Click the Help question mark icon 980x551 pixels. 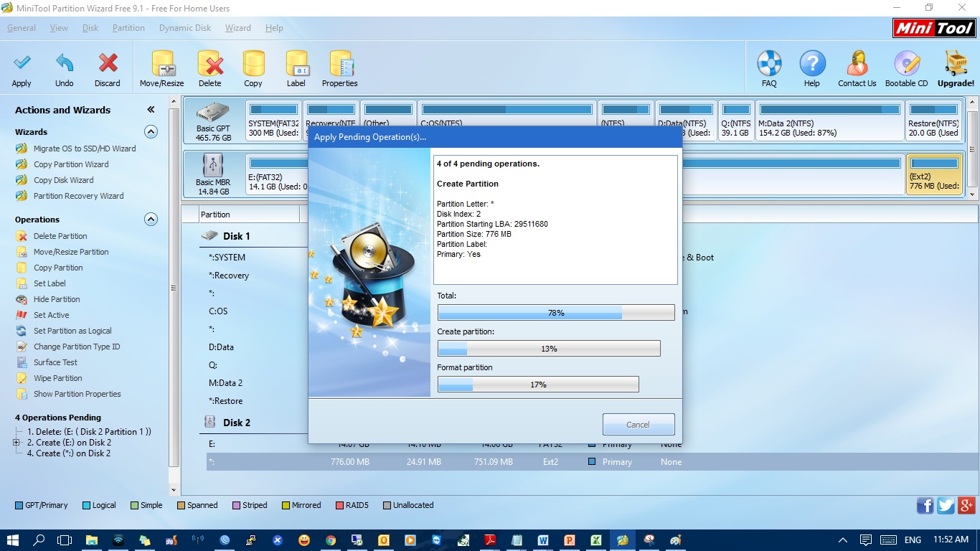(812, 63)
